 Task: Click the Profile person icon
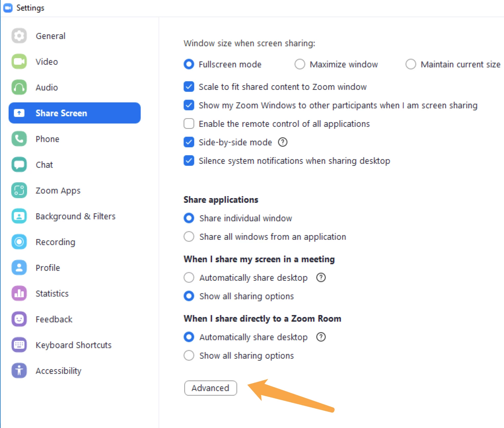(x=19, y=267)
